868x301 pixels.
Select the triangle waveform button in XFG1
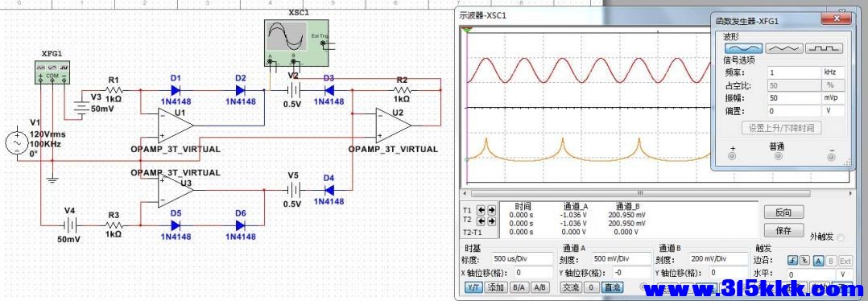pyautogui.click(x=784, y=48)
